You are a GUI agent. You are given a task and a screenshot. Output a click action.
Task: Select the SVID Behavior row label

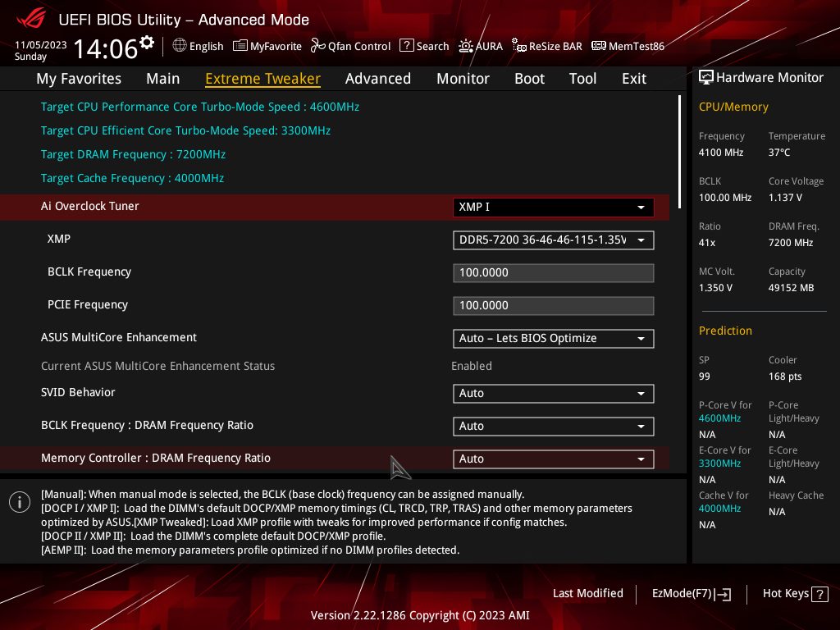[78, 392]
